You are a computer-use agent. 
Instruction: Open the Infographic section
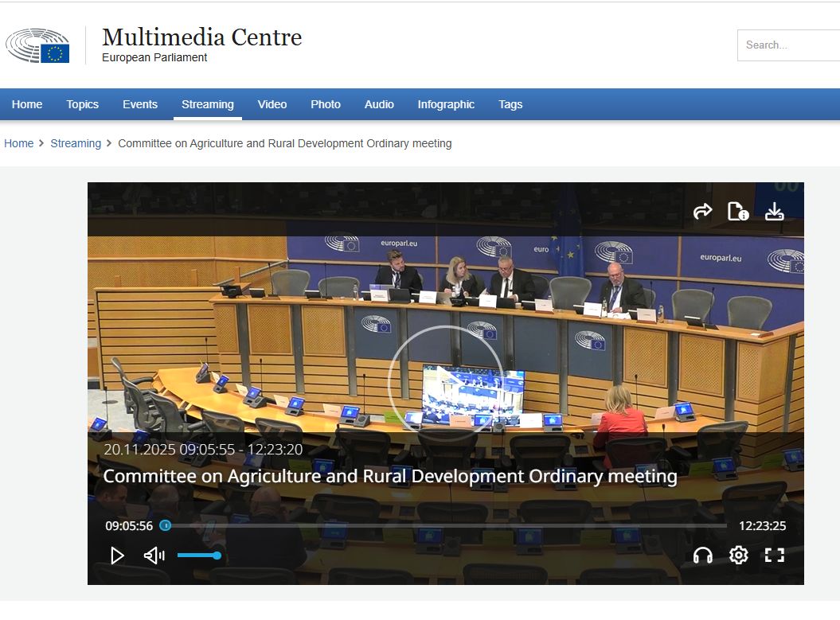pos(446,104)
